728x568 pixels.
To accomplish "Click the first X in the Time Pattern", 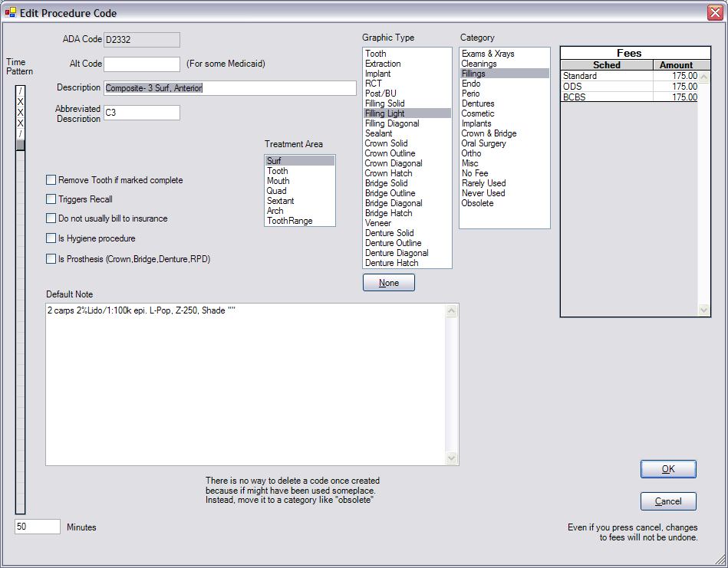I will coord(21,102).
